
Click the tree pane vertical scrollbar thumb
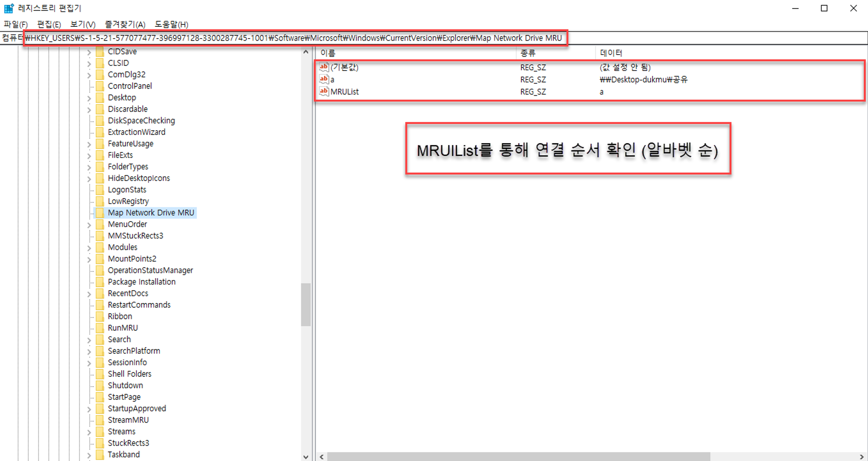(306, 304)
